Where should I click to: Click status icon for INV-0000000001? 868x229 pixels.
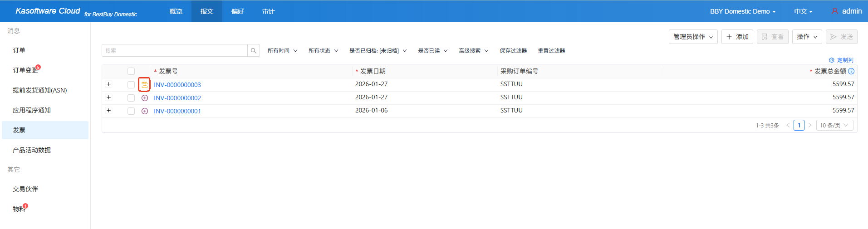[145, 111]
